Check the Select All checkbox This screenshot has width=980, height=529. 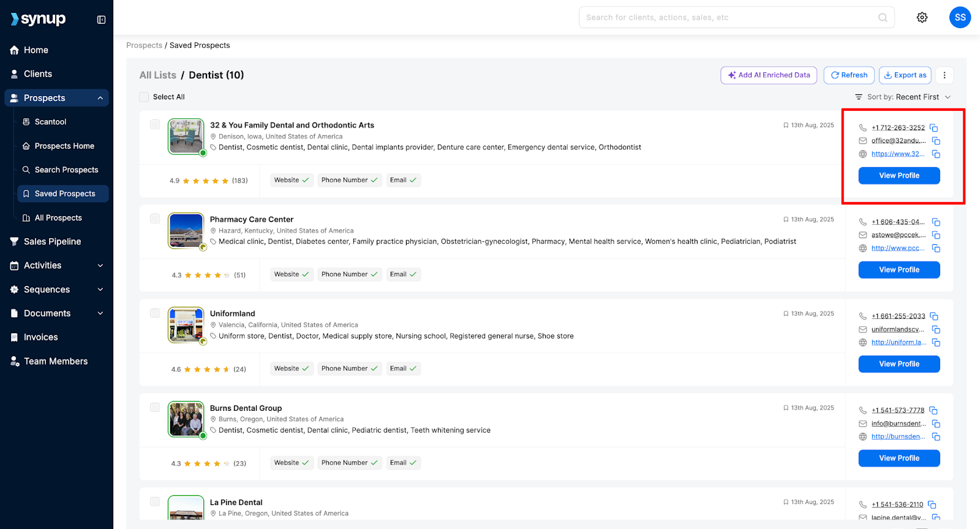point(144,97)
